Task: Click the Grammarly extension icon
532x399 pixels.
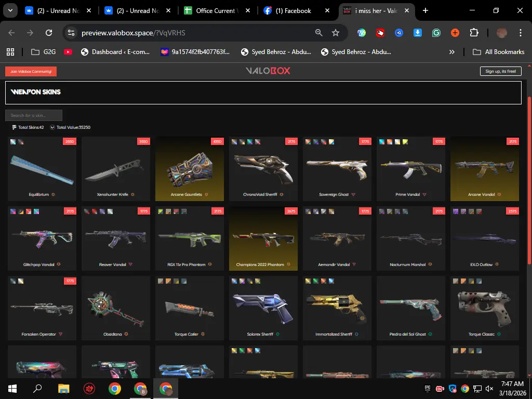Action: [x=436, y=33]
